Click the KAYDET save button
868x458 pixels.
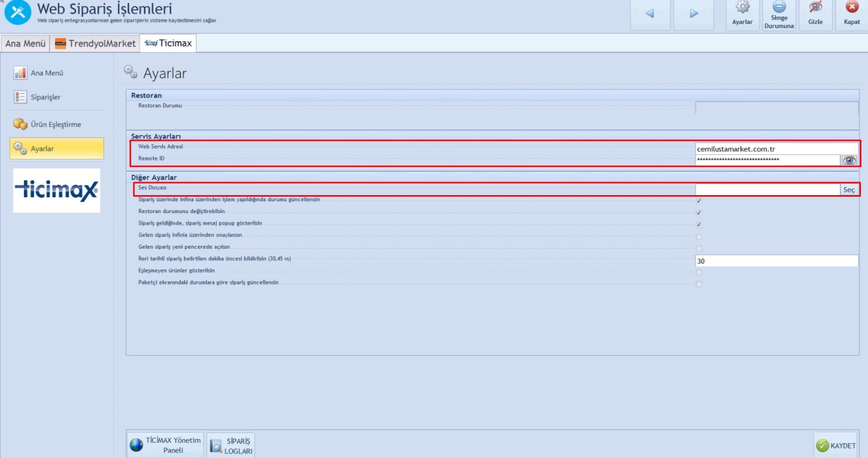(835, 446)
